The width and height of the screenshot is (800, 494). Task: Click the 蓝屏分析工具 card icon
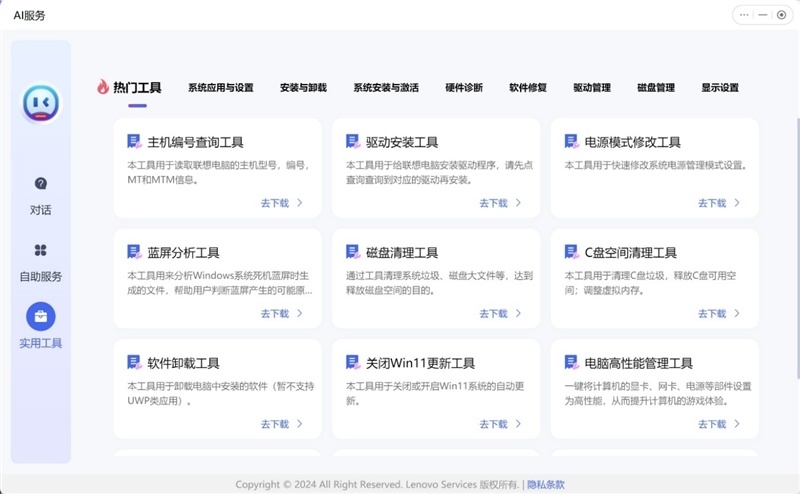(134, 252)
